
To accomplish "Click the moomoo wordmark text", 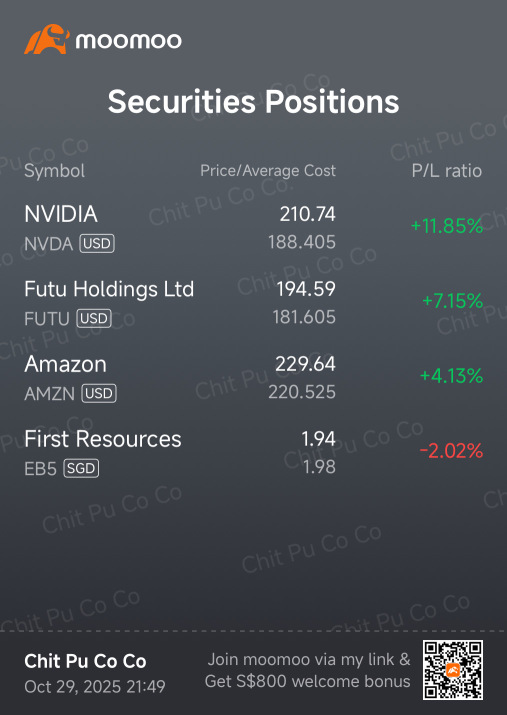I will [128, 41].
